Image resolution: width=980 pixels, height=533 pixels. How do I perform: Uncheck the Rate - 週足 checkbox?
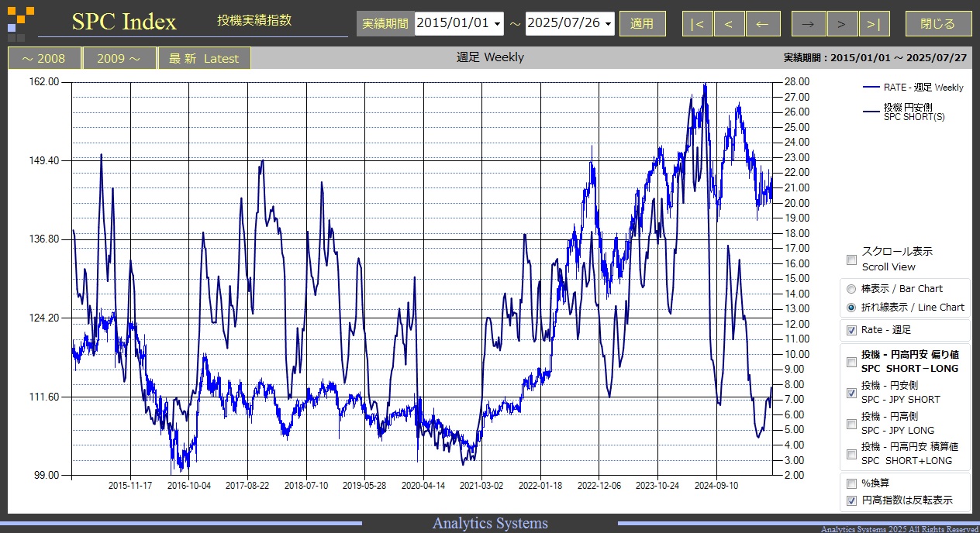852,330
